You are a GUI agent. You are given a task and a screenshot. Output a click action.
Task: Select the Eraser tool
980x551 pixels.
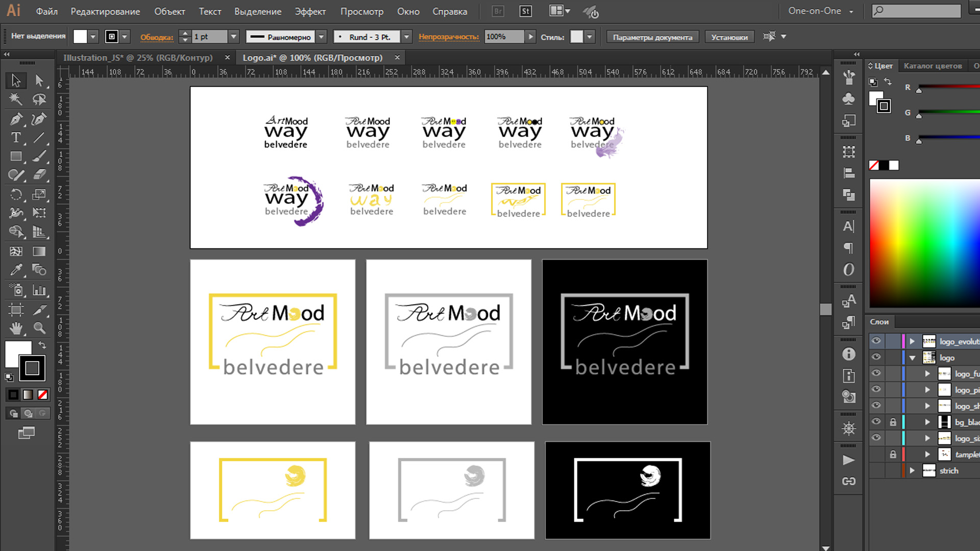39,175
